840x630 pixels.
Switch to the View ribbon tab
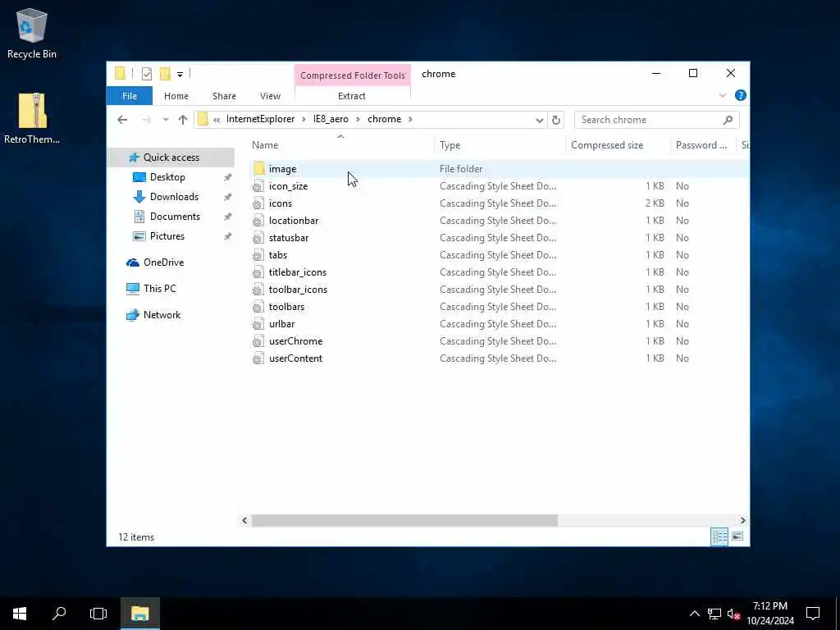click(x=270, y=96)
